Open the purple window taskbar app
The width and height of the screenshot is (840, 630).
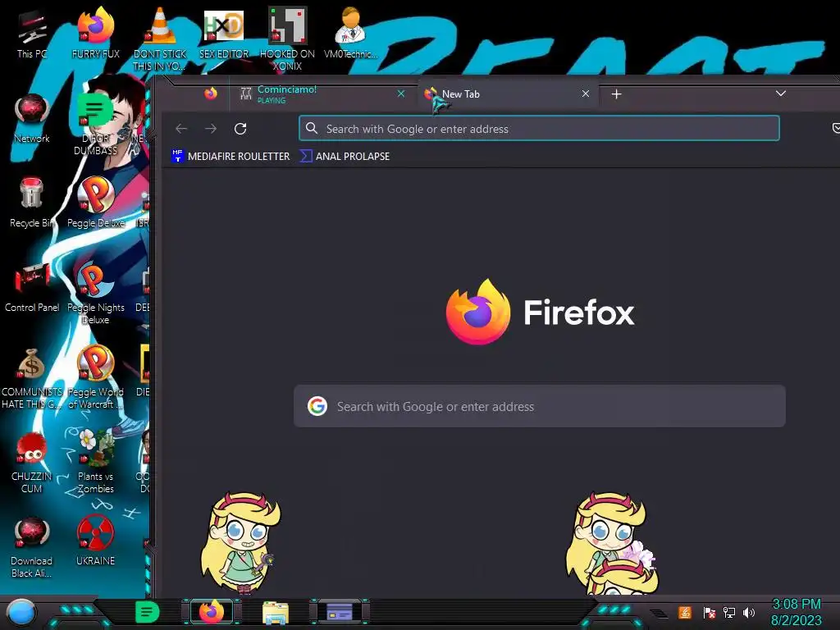pos(340,611)
